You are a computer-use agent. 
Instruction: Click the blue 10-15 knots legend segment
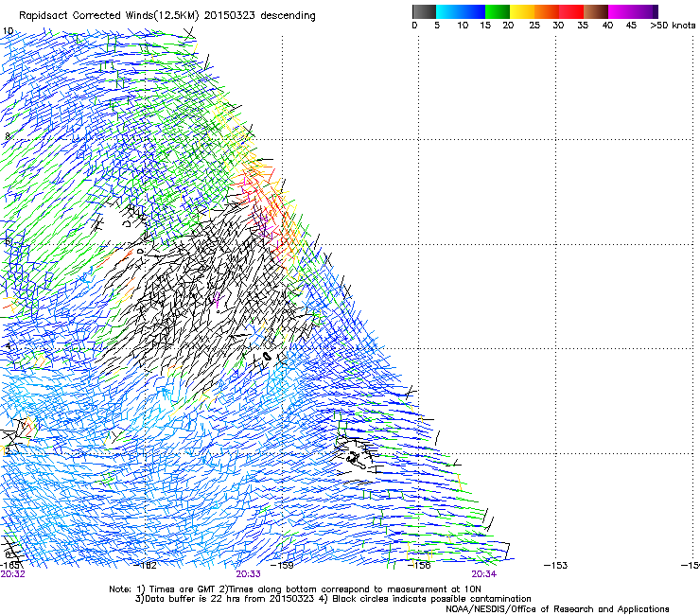[x=473, y=11]
